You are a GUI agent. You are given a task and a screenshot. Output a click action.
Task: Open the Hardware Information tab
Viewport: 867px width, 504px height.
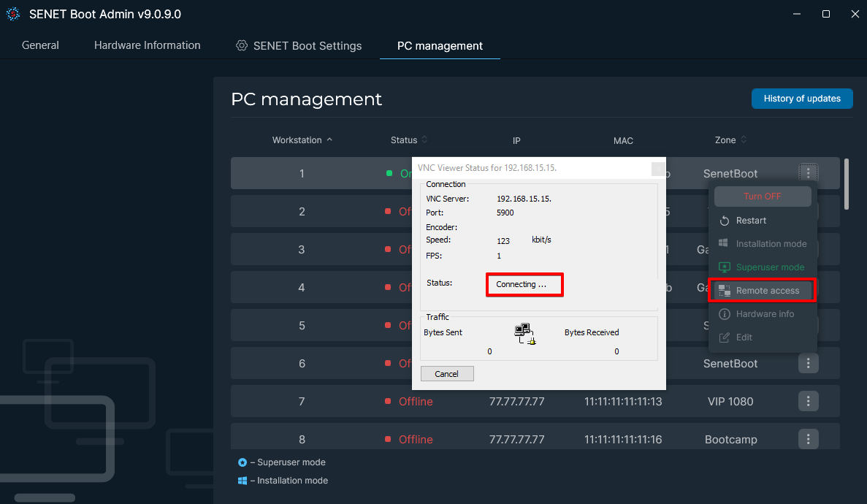tap(147, 45)
